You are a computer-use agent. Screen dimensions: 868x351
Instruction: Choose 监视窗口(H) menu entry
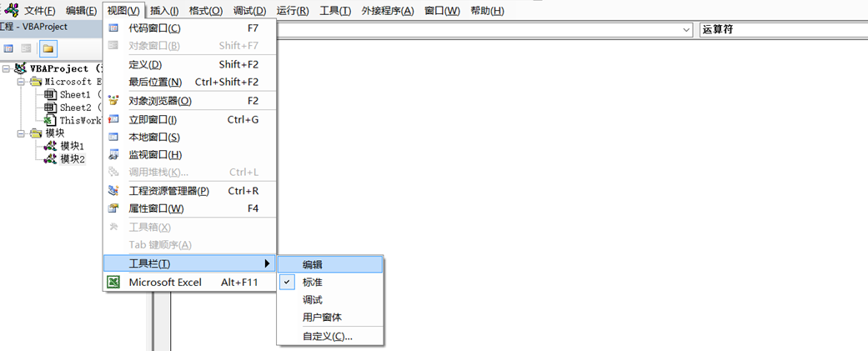[x=190, y=154]
